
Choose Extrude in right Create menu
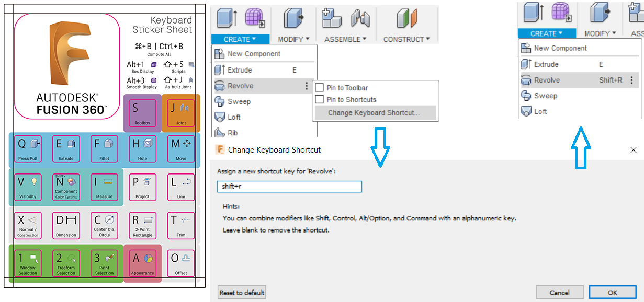(x=579, y=64)
